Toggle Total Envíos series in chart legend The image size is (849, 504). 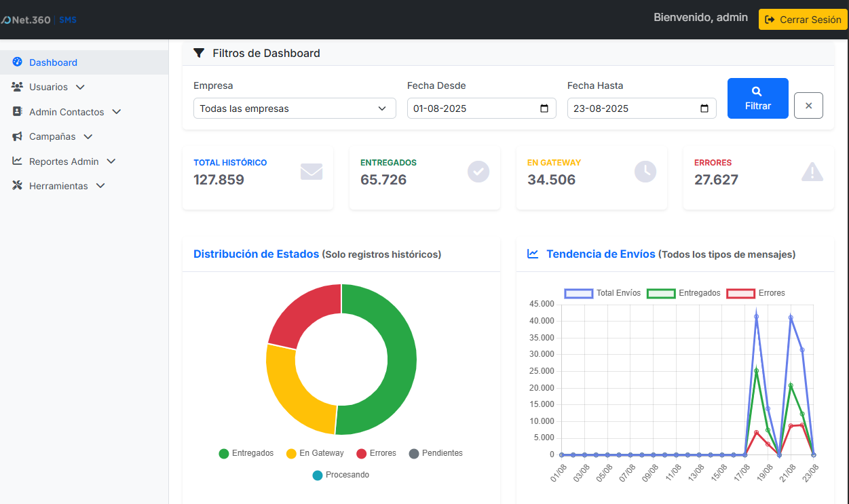[x=578, y=293]
